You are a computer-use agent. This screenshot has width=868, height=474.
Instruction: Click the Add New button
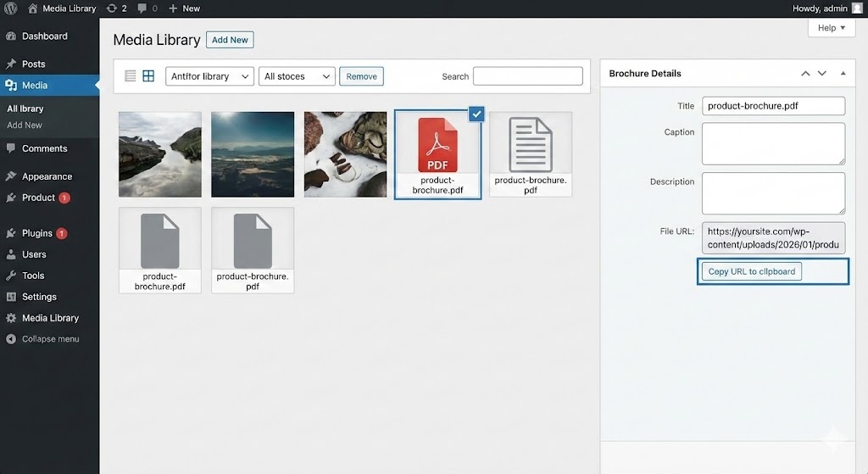[x=230, y=40]
